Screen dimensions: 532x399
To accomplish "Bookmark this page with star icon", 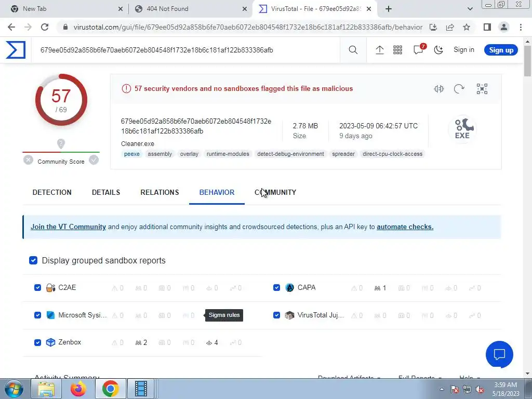I will click(467, 27).
